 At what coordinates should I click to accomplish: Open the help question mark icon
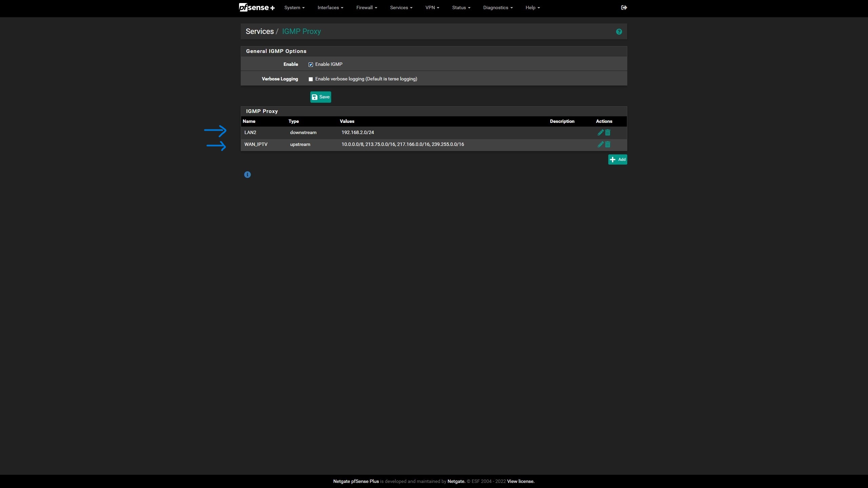pos(619,32)
